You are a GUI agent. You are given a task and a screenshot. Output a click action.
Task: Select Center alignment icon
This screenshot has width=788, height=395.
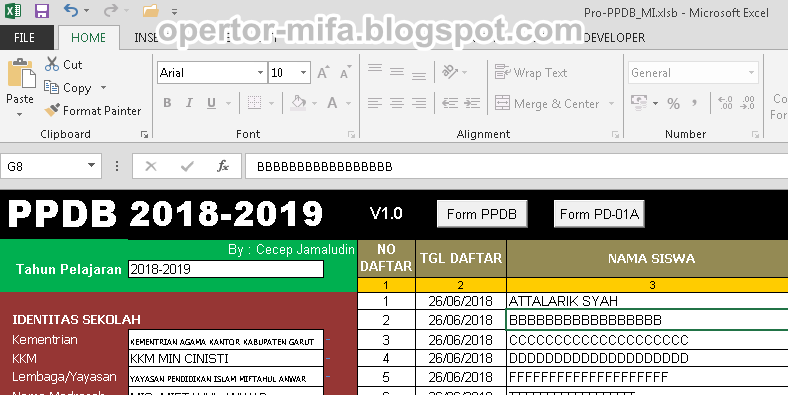pos(397,104)
